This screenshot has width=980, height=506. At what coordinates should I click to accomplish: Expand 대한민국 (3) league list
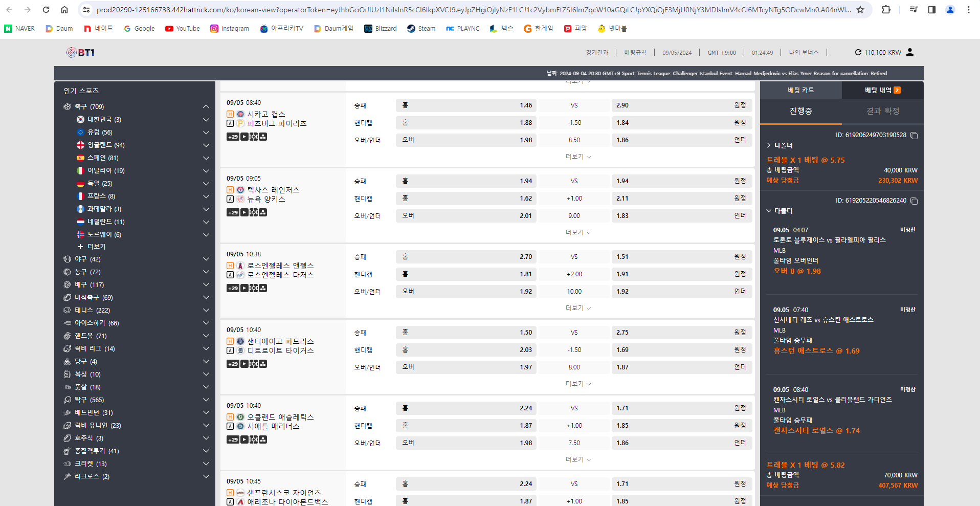tap(206, 120)
